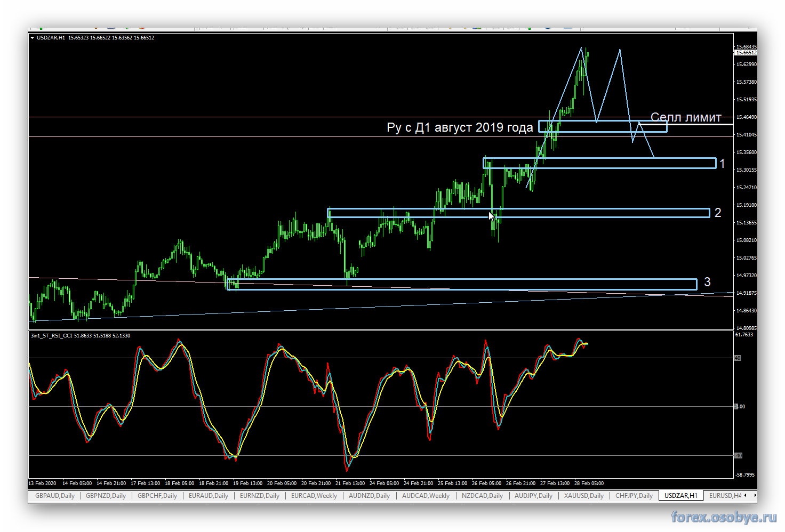
Task: Switch to the NZDCAD,Daily chart tab
Action: (482, 495)
